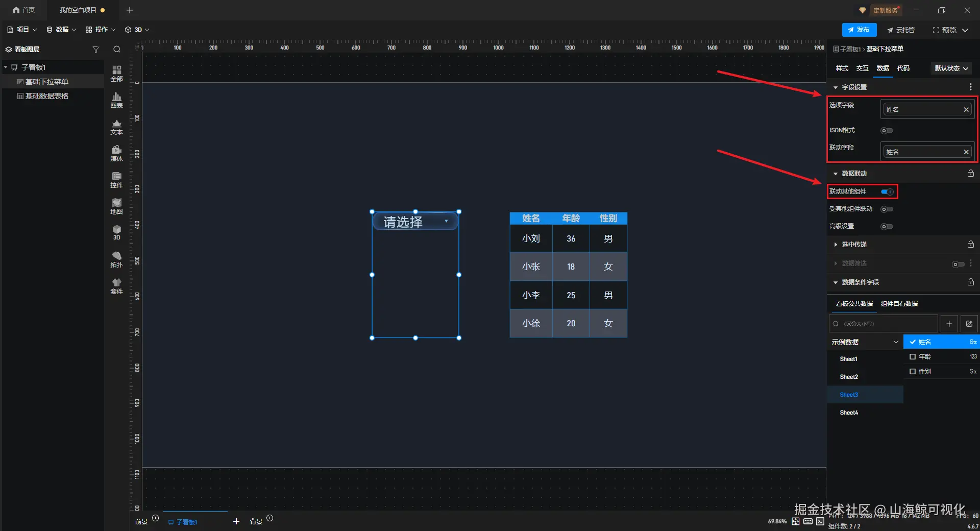Screen dimensions: 980x531
Task: Open the 地图 map components icon
Action: pyautogui.click(x=116, y=206)
